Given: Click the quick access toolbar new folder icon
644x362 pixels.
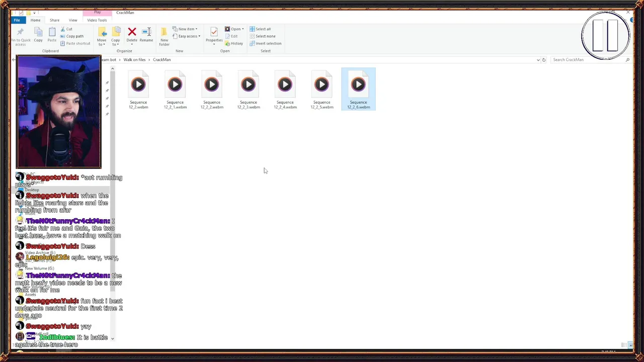Looking at the screenshot, I should pyautogui.click(x=28, y=13).
